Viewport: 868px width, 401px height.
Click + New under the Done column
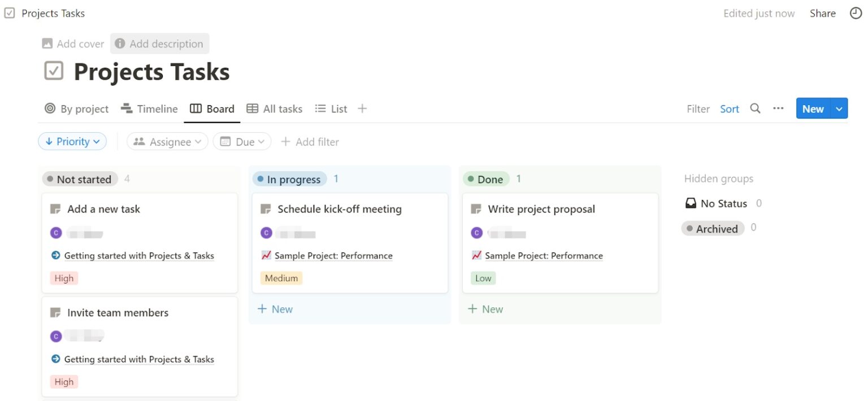click(x=485, y=309)
